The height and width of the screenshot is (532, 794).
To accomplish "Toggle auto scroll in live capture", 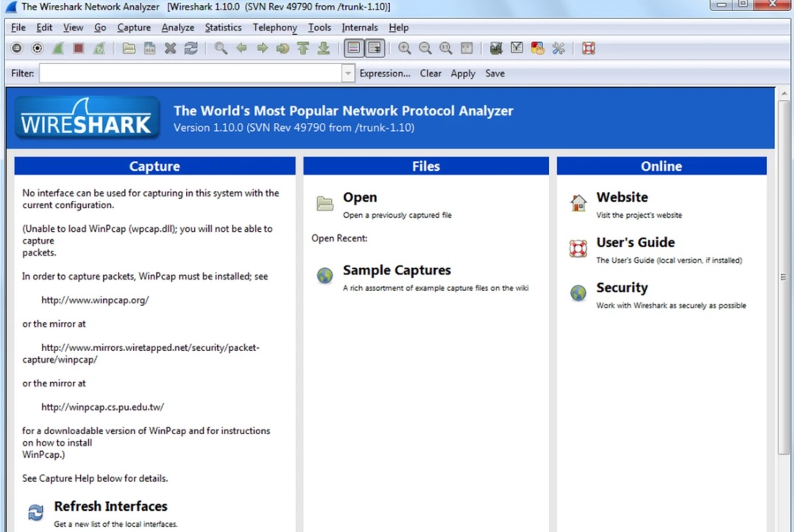I will click(x=375, y=49).
